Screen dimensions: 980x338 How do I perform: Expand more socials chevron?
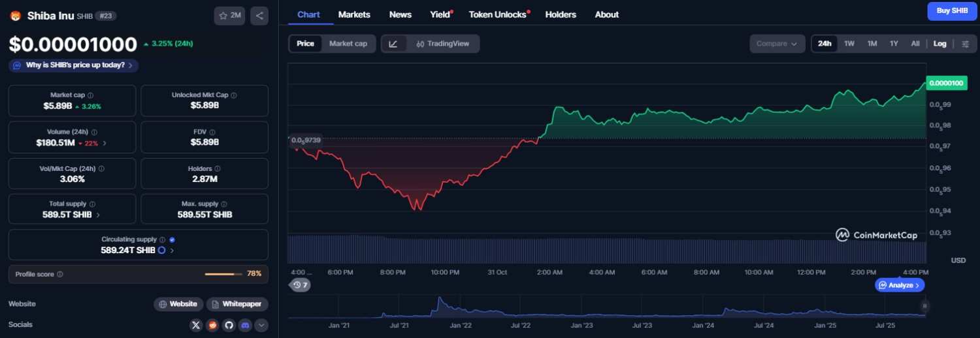tap(261, 324)
